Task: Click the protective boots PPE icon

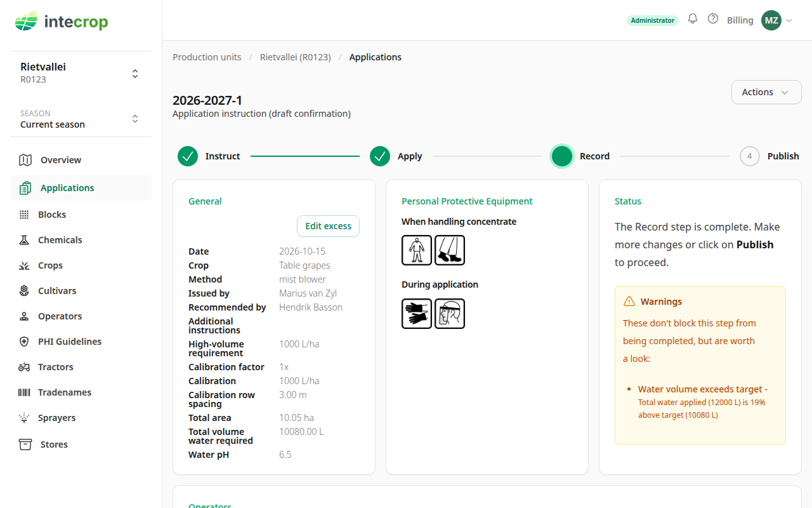Action: pos(450,250)
